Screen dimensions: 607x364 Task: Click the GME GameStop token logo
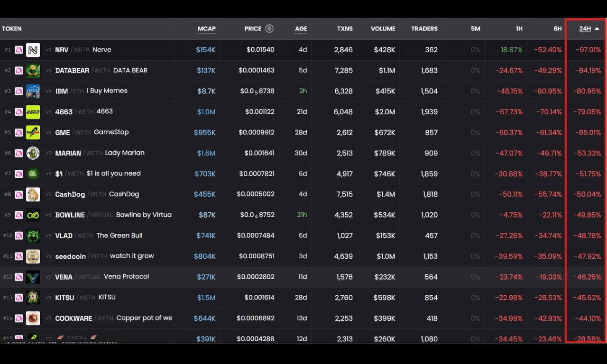[33, 132]
